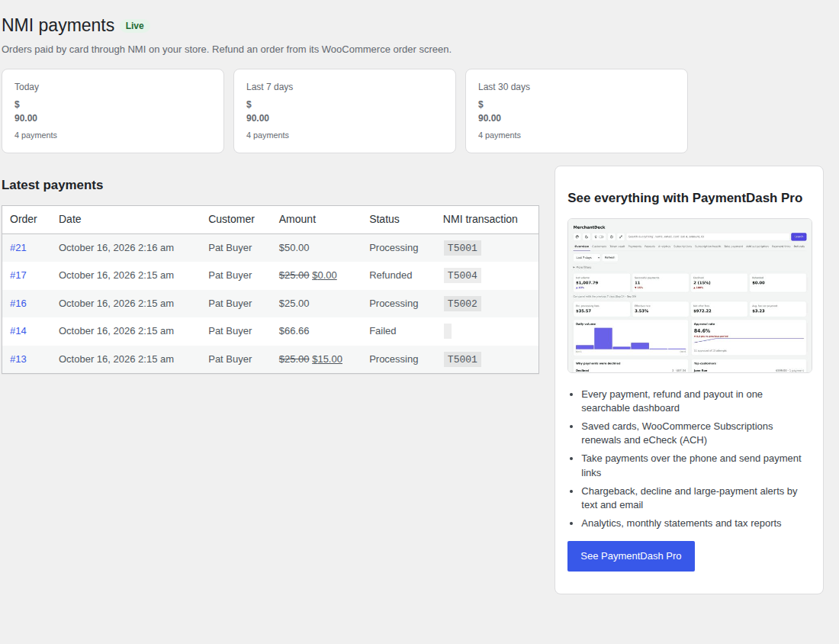Click Pat Buyer in order #14 row

(x=230, y=331)
